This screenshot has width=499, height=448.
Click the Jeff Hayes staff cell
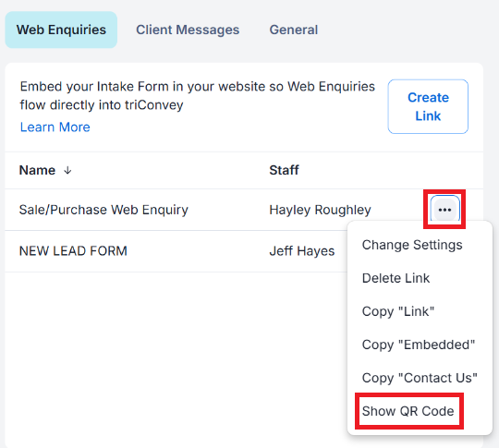click(x=302, y=251)
